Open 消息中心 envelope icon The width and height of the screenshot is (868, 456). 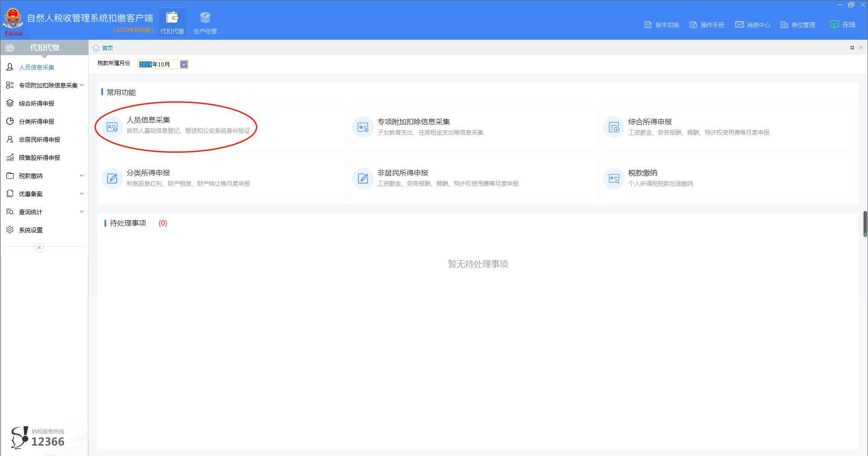coord(739,24)
